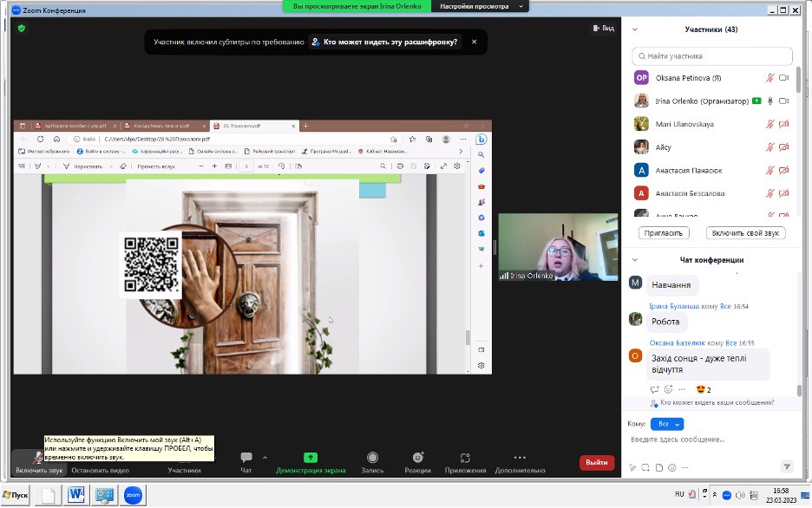Click the sender name Ірина Буланша

674,306
